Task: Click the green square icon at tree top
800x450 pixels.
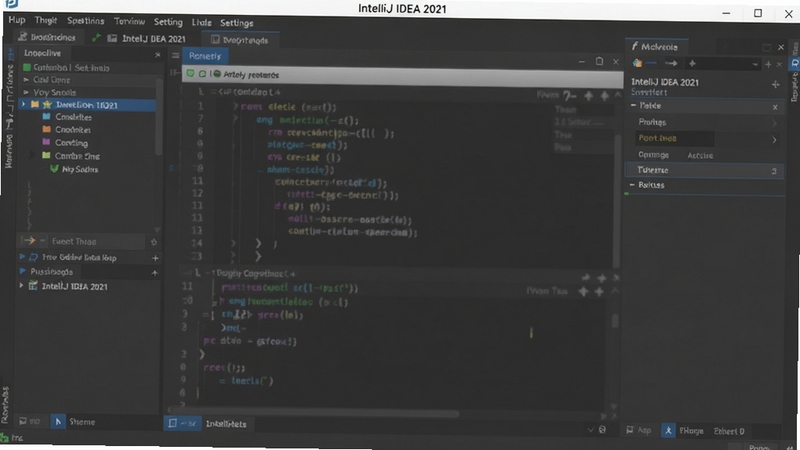Action: click(x=27, y=67)
